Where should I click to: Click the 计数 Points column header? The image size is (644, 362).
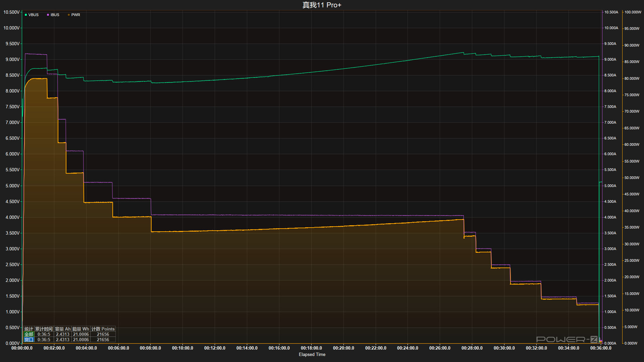(103, 329)
